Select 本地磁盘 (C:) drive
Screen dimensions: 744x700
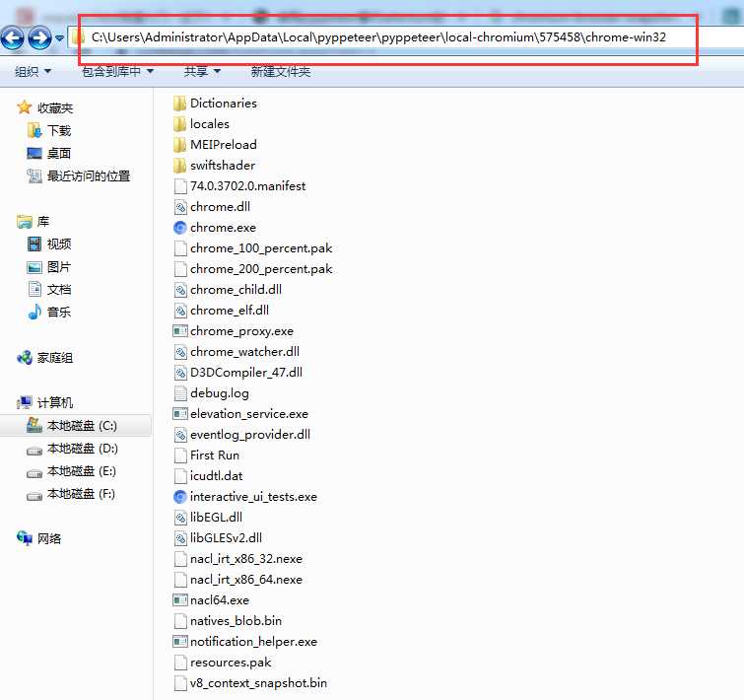(x=76, y=426)
